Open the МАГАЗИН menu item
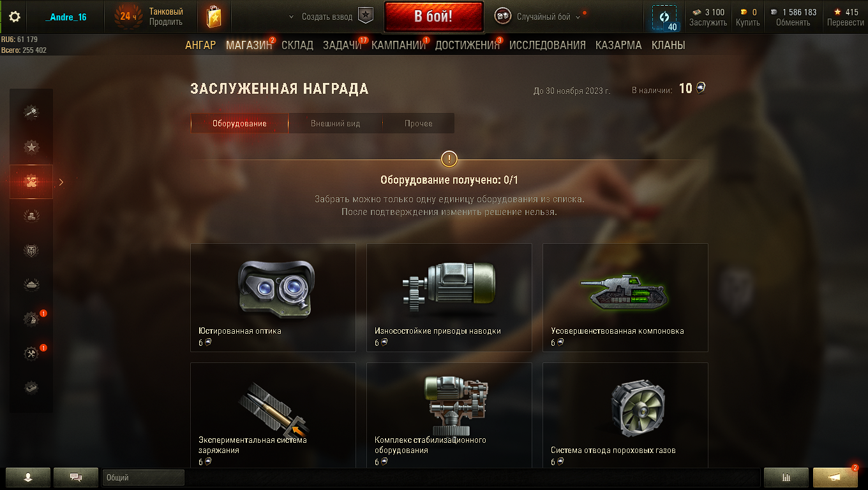 [x=248, y=45]
